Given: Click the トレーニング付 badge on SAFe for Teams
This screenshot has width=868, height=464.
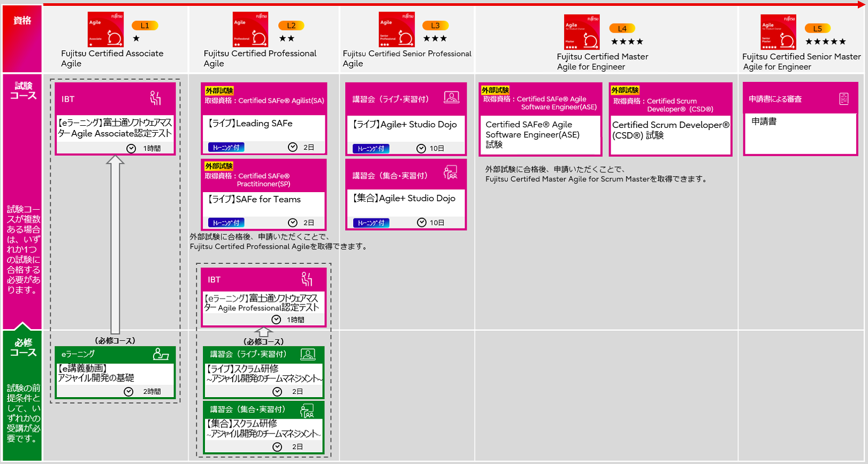Looking at the screenshot, I should 226,223.
